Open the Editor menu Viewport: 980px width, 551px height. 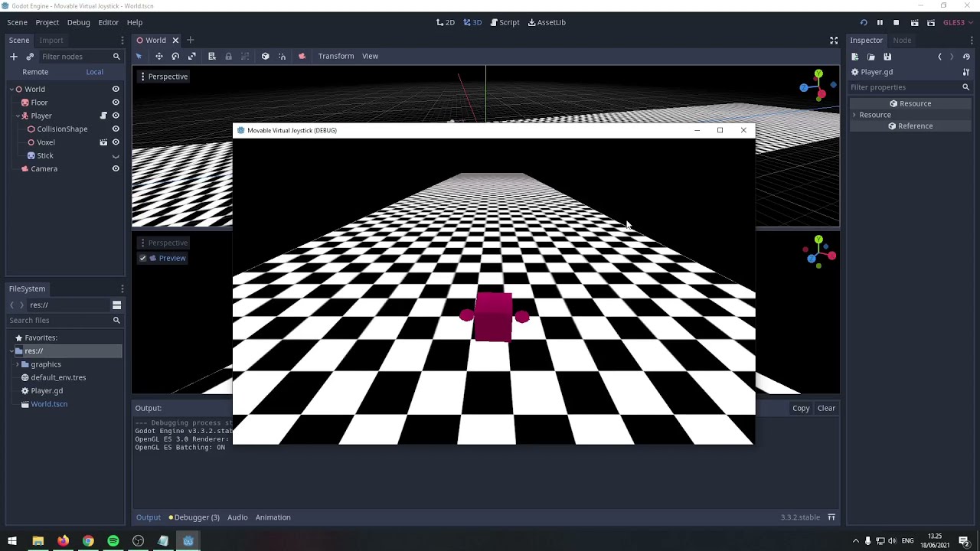(108, 23)
